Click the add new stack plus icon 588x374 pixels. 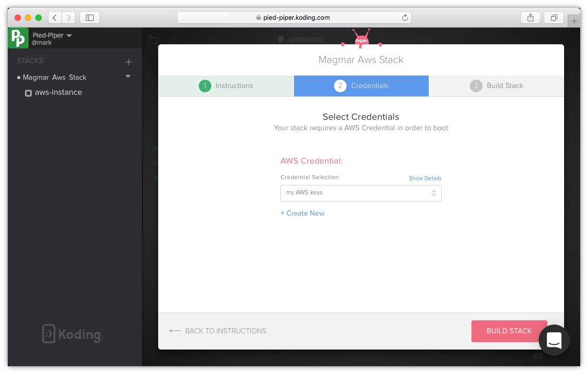(128, 61)
